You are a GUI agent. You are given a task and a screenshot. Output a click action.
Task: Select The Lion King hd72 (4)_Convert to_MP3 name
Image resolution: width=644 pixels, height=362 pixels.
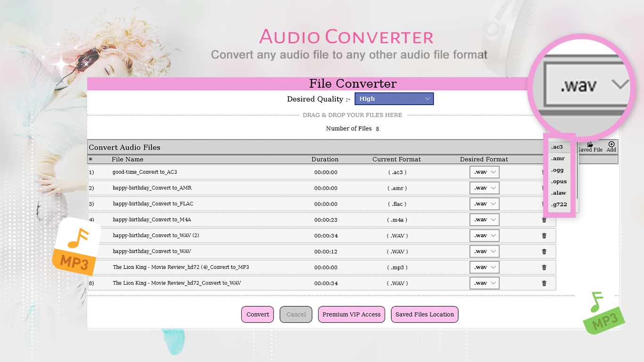181,267
